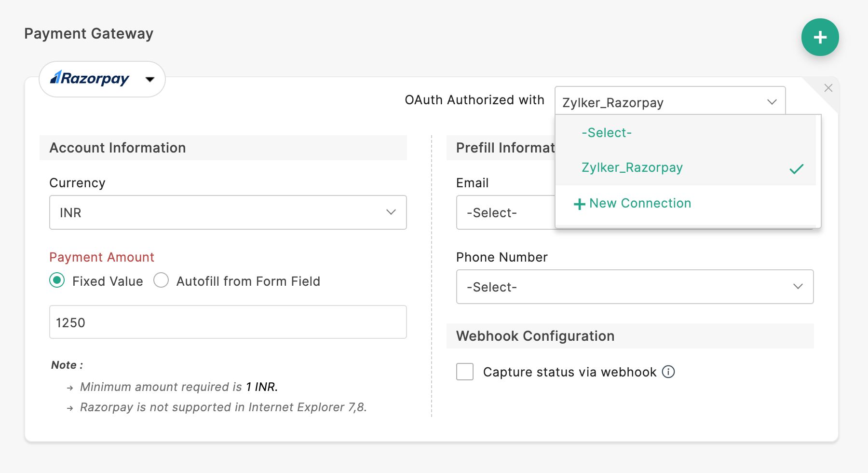Viewport: 868px width, 473px height.
Task: Click the info icon beside webhook option
Action: point(668,372)
